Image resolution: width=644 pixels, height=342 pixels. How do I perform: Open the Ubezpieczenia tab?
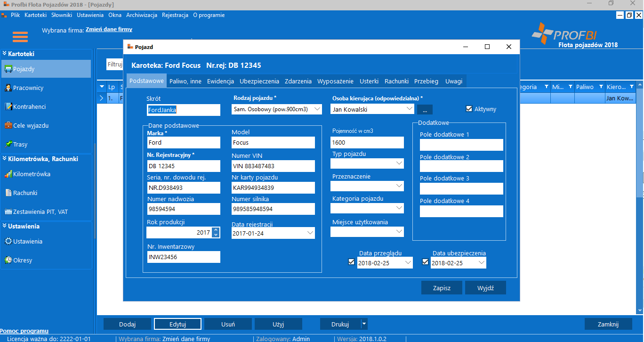pos(259,81)
